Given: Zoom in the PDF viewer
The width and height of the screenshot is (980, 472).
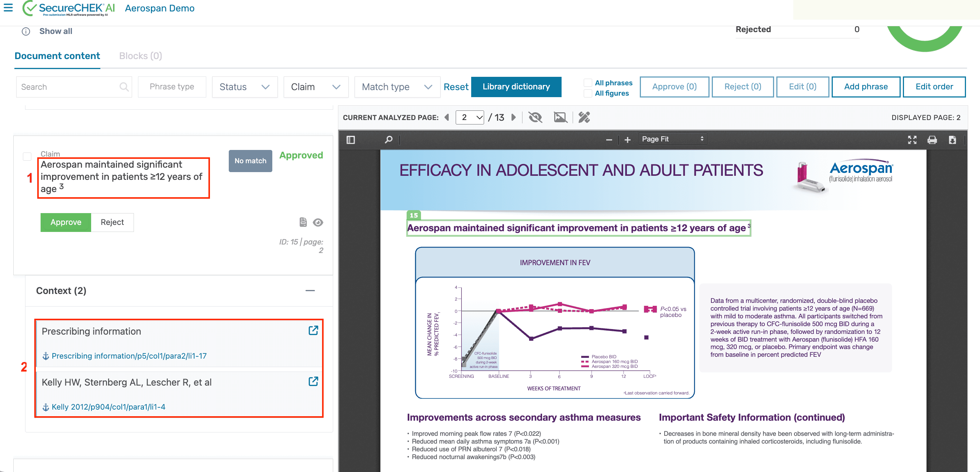Looking at the screenshot, I should coord(627,140).
